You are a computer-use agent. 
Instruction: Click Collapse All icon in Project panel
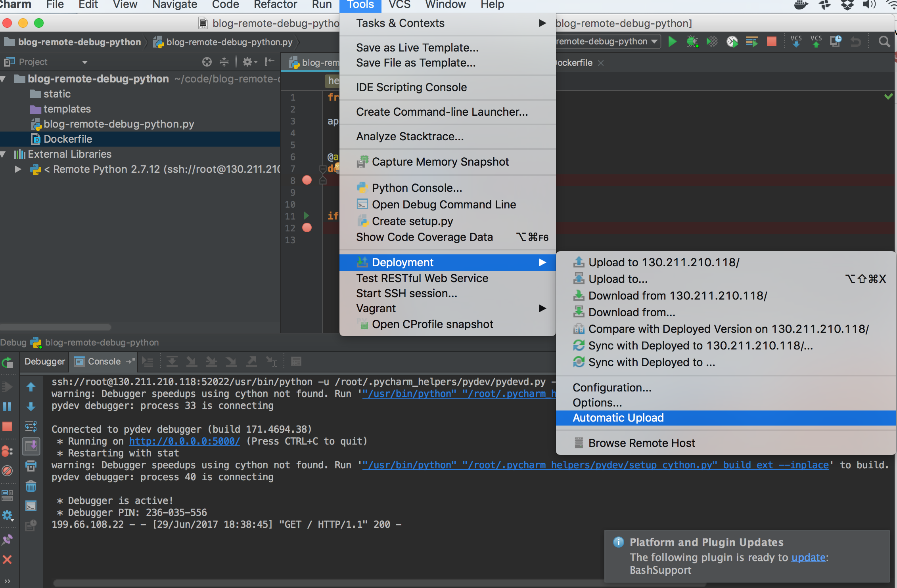224,62
